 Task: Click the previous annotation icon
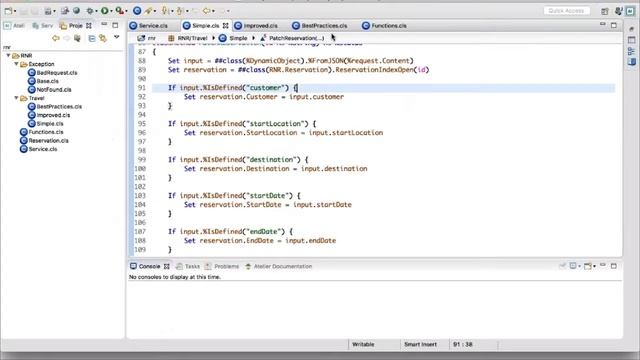tap(180, 11)
